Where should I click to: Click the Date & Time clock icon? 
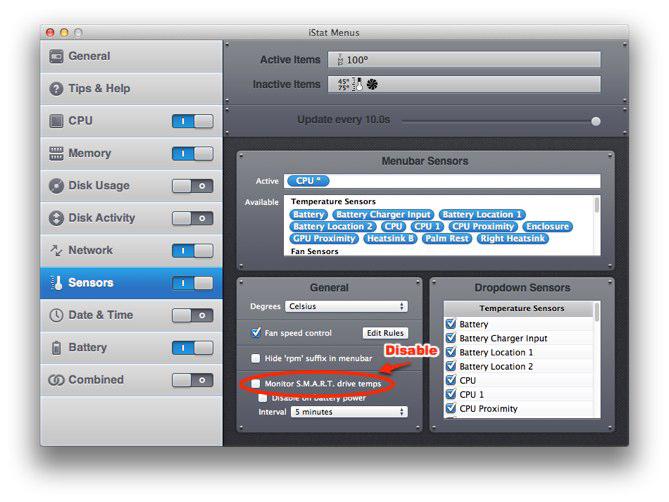56,315
